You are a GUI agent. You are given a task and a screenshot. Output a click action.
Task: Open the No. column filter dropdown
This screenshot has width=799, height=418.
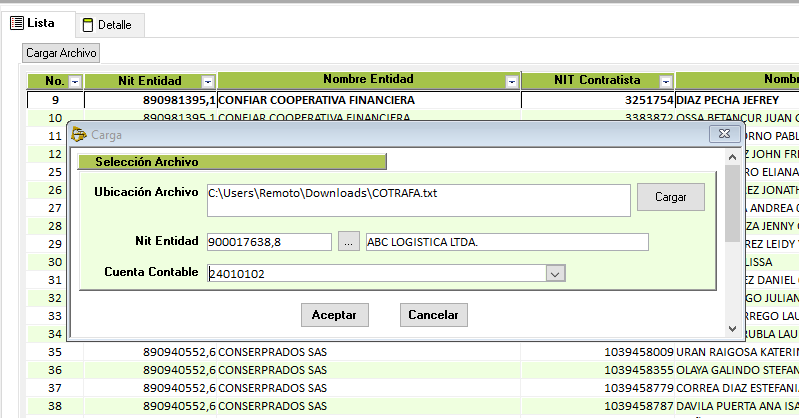(75, 82)
